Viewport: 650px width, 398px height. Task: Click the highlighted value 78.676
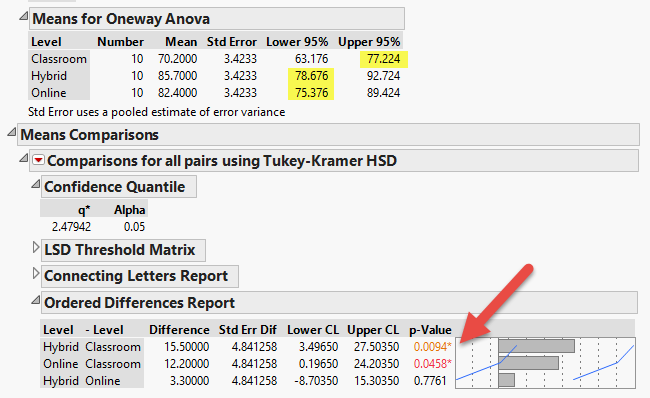click(x=311, y=76)
